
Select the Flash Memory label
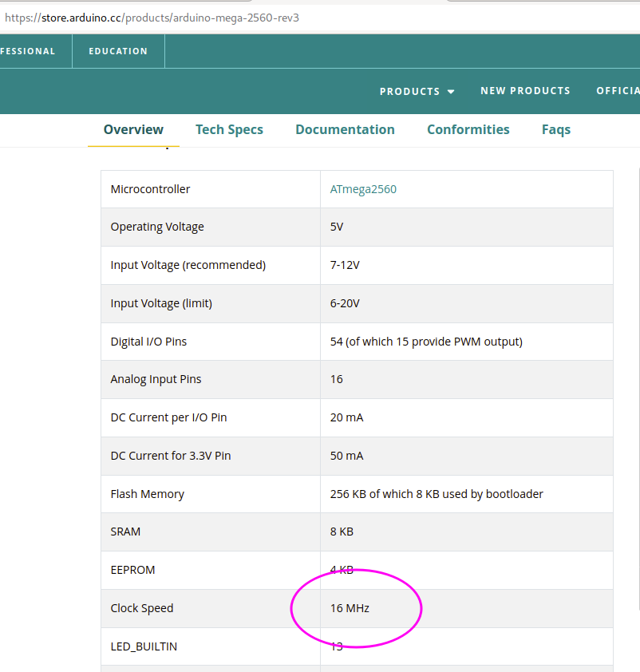[148, 494]
